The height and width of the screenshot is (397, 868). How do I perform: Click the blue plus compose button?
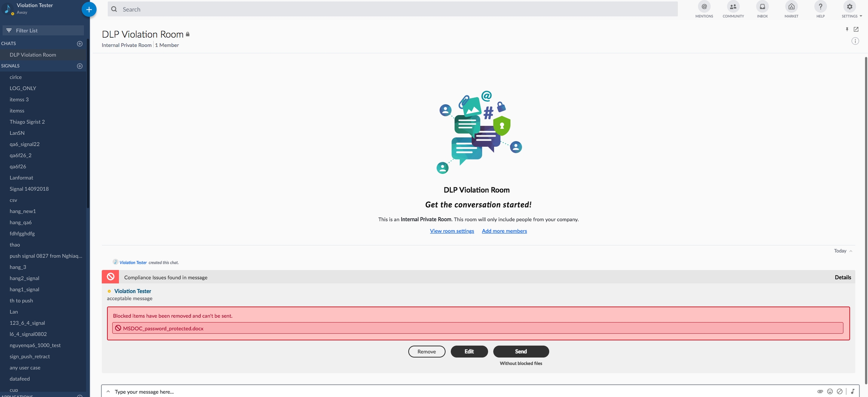(x=89, y=9)
